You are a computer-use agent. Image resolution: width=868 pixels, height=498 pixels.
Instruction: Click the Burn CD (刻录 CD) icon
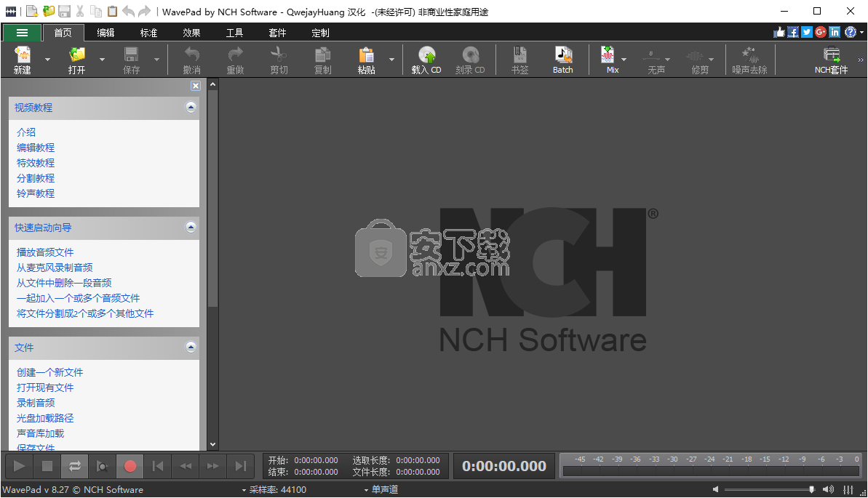[x=470, y=55]
